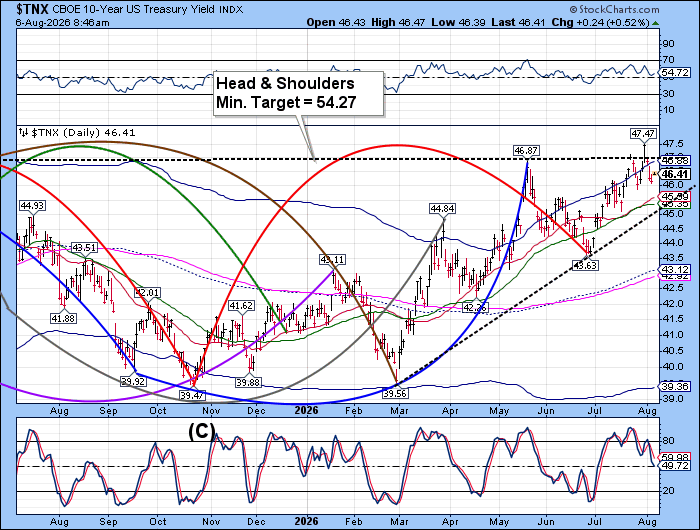The width and height of the screenshot is (700, 530).
Task: Click the 42.26 price label
Action: [x=475, y=308]
